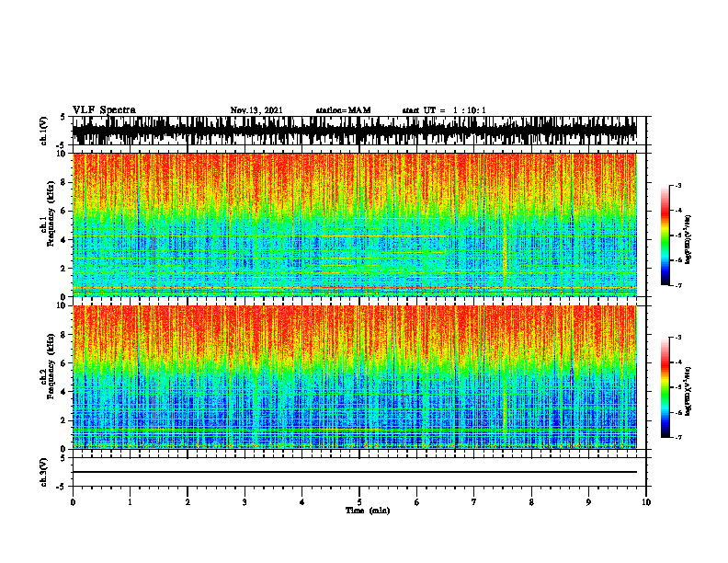Image resolution: width=728 pixels, height=563 pixels.
Task: Click the "VLF Spectra" plot title
Action: pyautogui.click(x=104, y=110)
